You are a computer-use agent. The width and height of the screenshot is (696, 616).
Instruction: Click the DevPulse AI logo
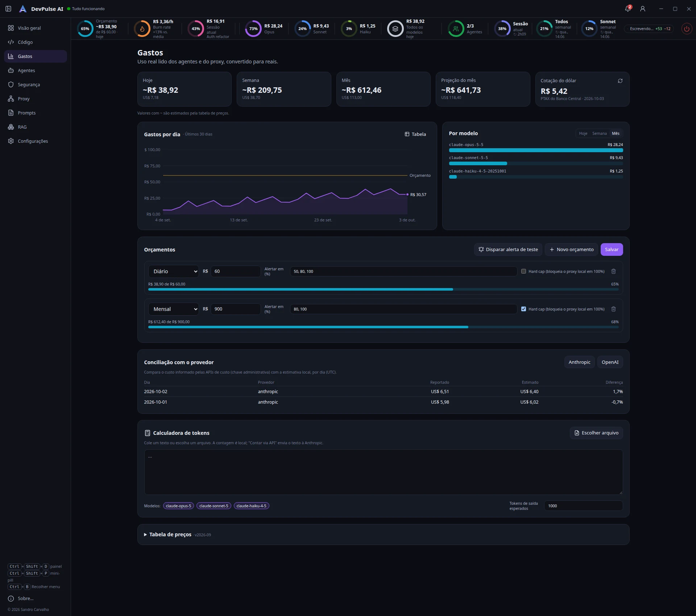tap(23, 9)
